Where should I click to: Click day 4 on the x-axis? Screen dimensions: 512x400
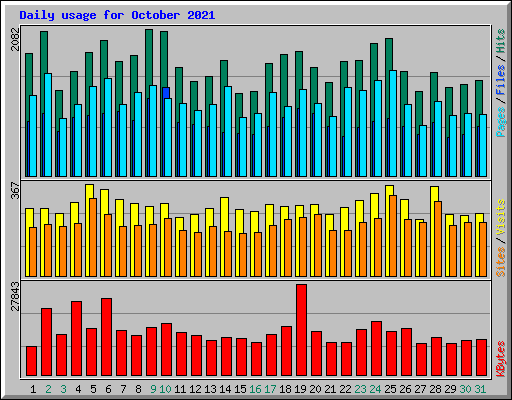78,389
